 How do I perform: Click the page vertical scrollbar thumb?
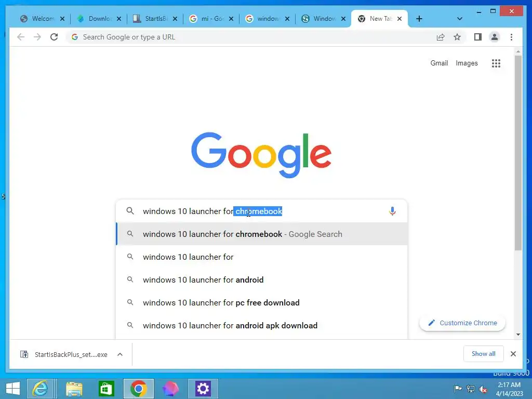pos(518,153)
